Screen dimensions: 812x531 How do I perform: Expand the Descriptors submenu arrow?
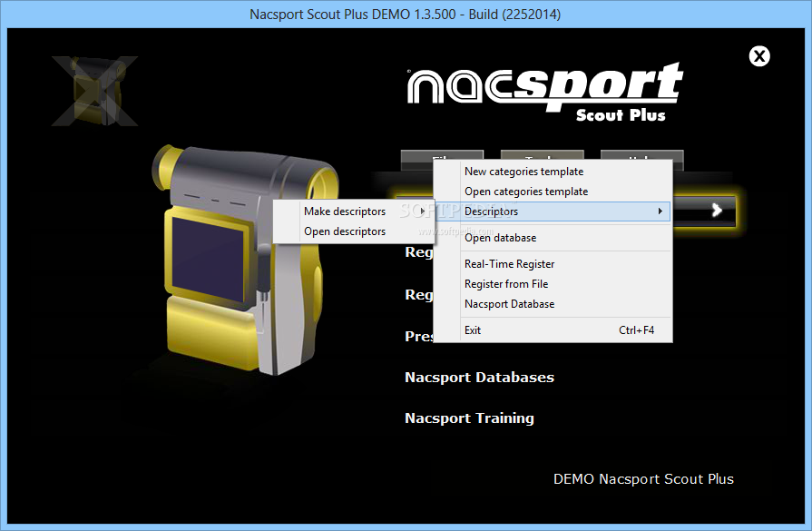click(660, 211)
